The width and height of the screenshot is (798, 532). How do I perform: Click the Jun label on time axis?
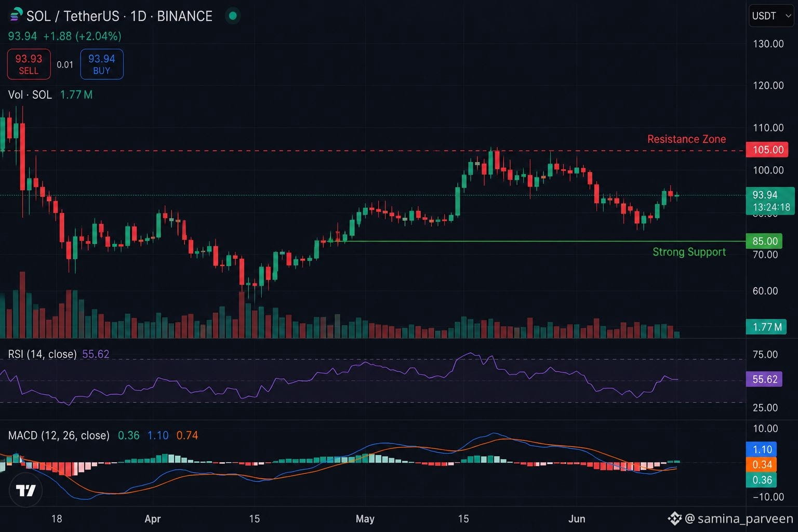pos(577,518)
